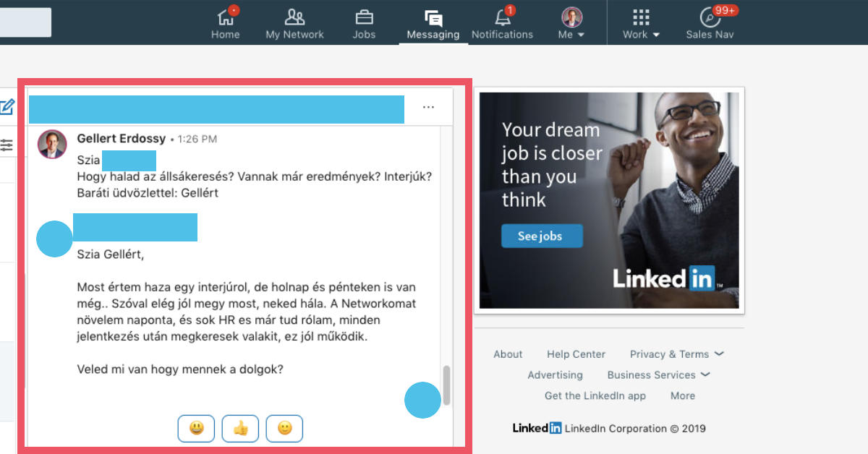The image size is (868, 454).
Task: Click the compose new message pencil icon
Action: [x=7, y=107]
